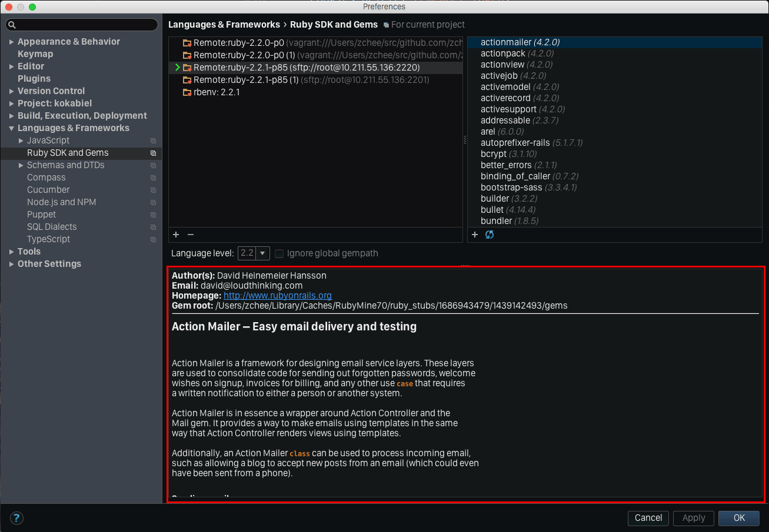Open Keymap settings
This screenshot has width=769, height=532.
pyautogui.click(x=35, y=54)
